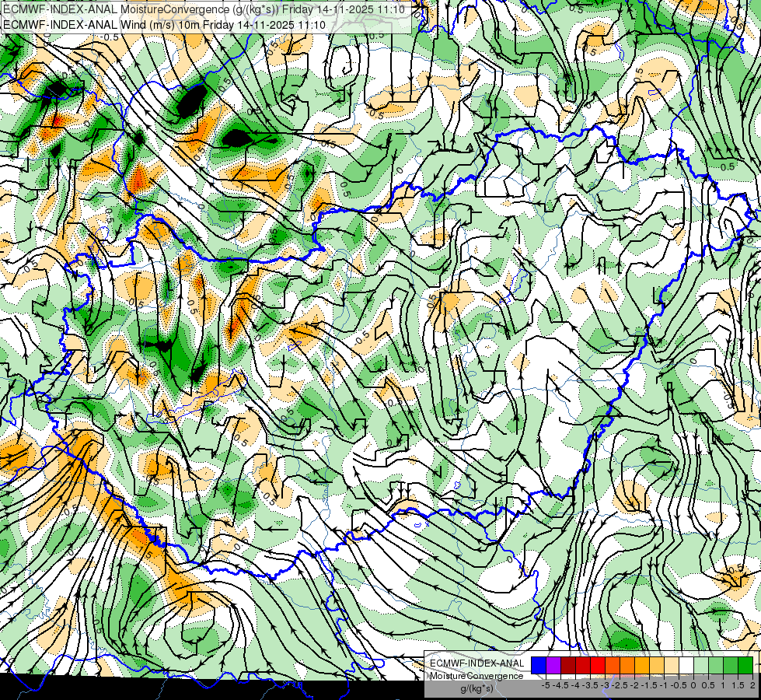Click legend label 'ECMWF-INDEX-ANAL'
Viewport: 761px width, 700px height.
tap(477, 663)
